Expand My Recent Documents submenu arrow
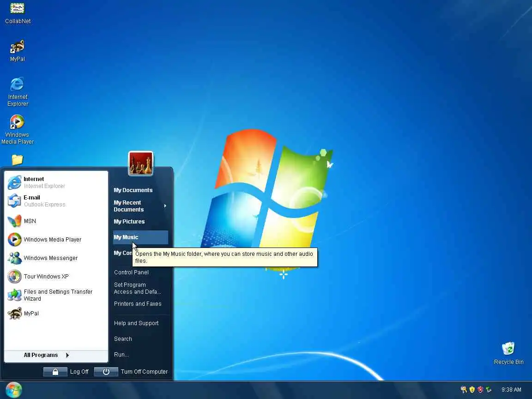The width and height of the screenshot is (532, 399). pos(165,206)
